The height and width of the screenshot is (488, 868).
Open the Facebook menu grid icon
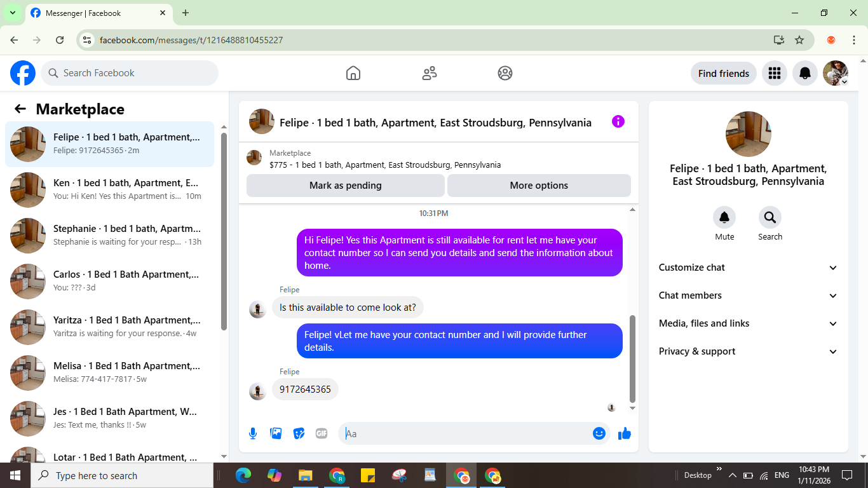pos(774,73)
